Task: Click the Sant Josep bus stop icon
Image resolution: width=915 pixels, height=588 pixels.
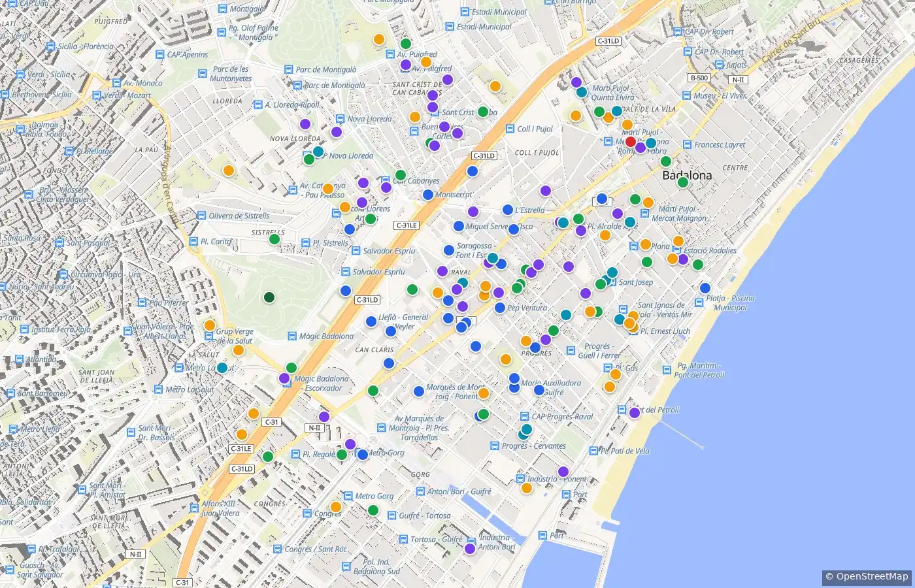Action: tap(612, 282)
